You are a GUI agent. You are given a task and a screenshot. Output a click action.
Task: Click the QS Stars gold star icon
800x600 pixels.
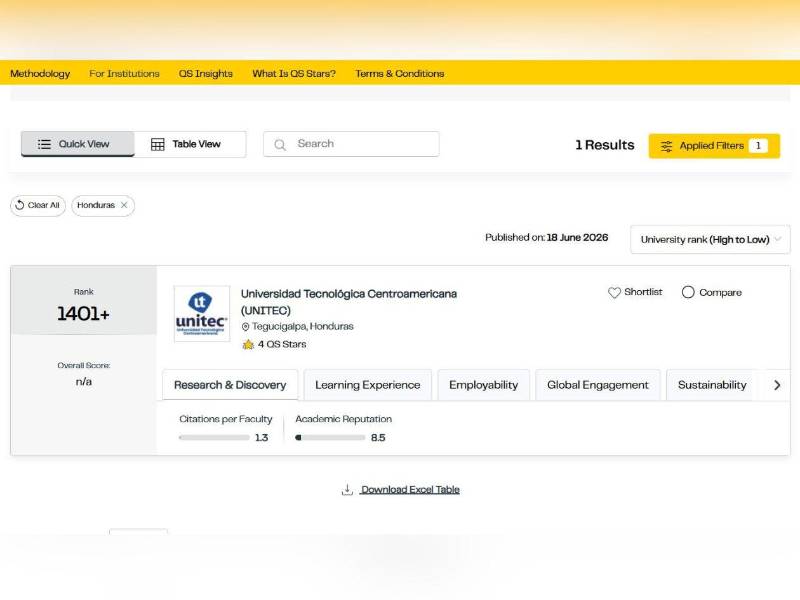pos(248,344)
